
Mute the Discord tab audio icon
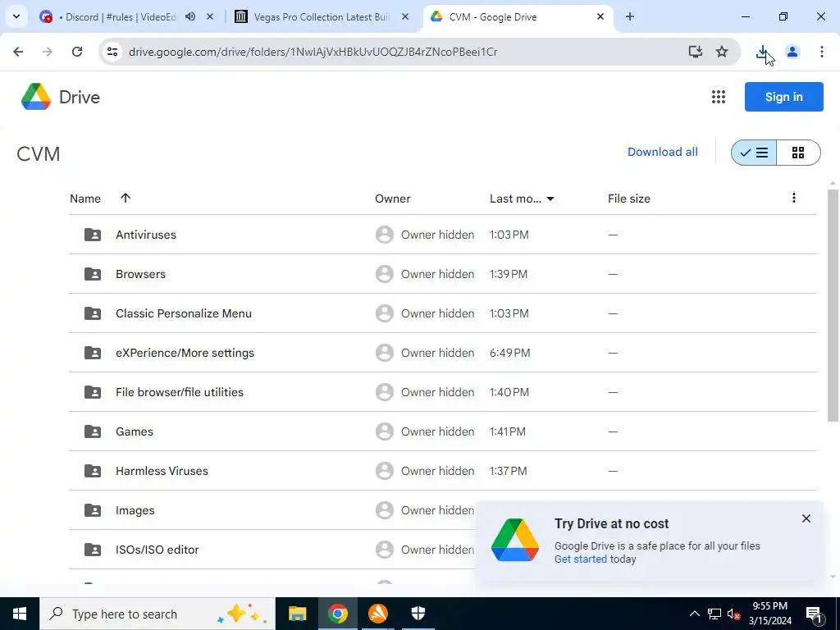(x=190, y=16)
